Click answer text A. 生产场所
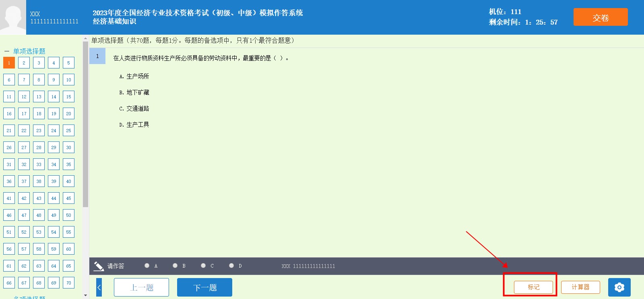 tap(134, 76)
